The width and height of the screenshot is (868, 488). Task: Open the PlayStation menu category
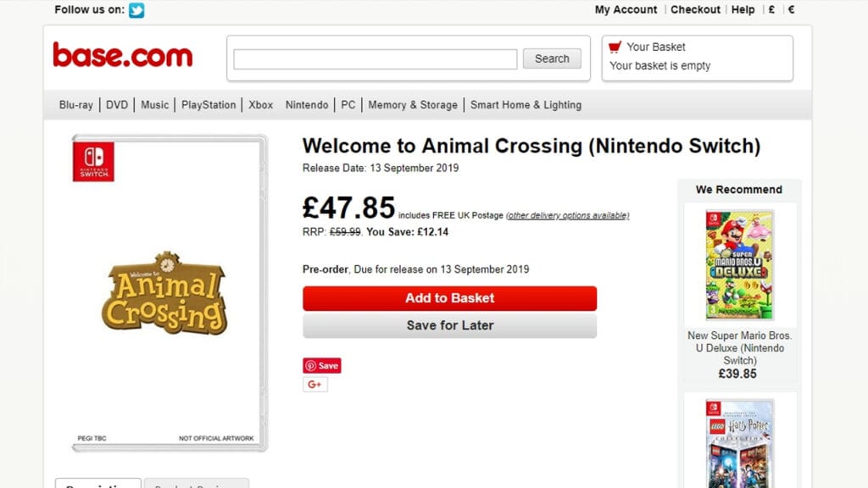tap(209, 105)
